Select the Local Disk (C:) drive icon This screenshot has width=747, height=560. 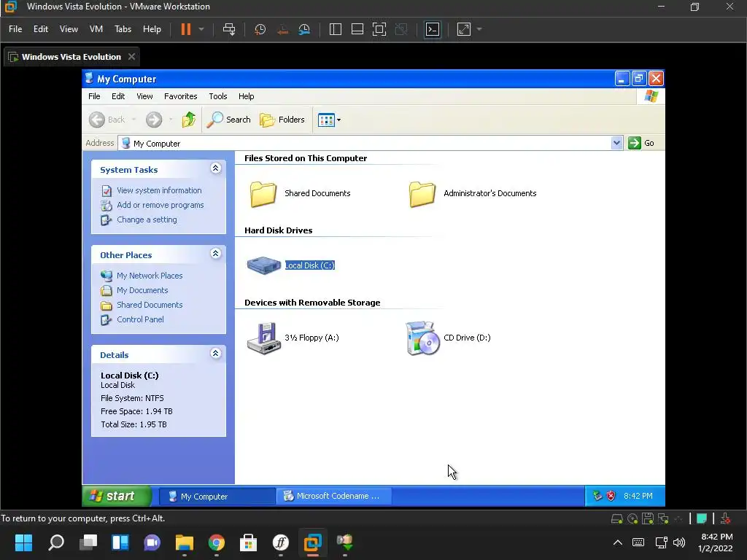pyautogui.click(x=263, y=265)
